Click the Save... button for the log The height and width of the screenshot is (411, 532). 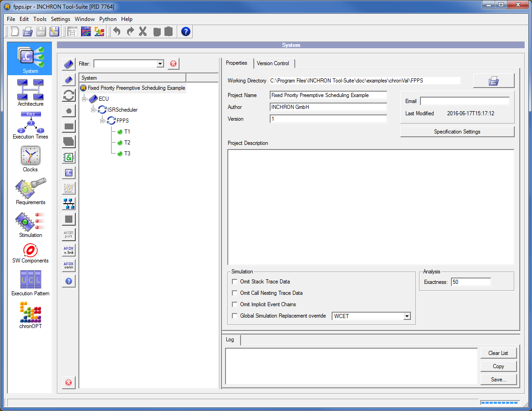tap(498, 380)
